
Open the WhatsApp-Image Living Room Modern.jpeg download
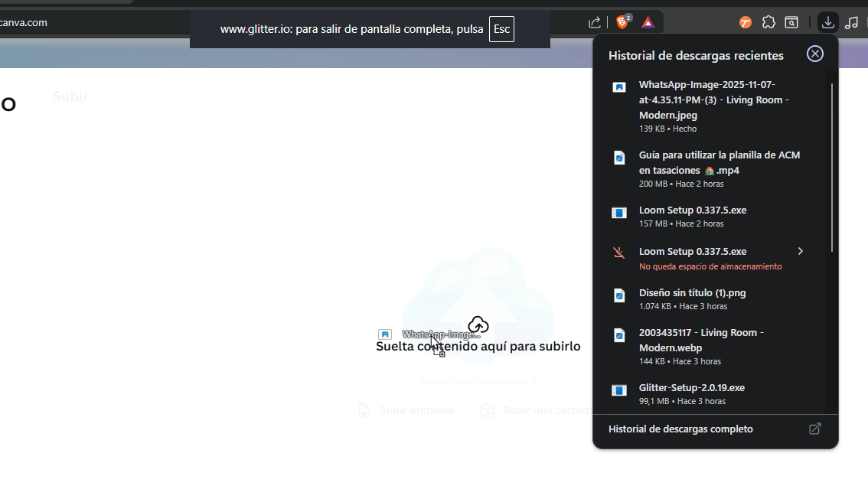point(712,100)
